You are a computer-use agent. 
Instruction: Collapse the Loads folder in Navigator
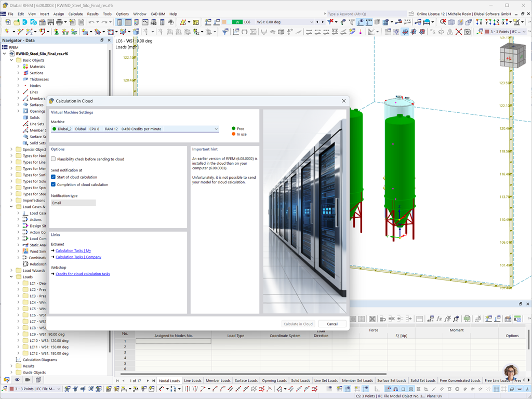coord(11,277)
